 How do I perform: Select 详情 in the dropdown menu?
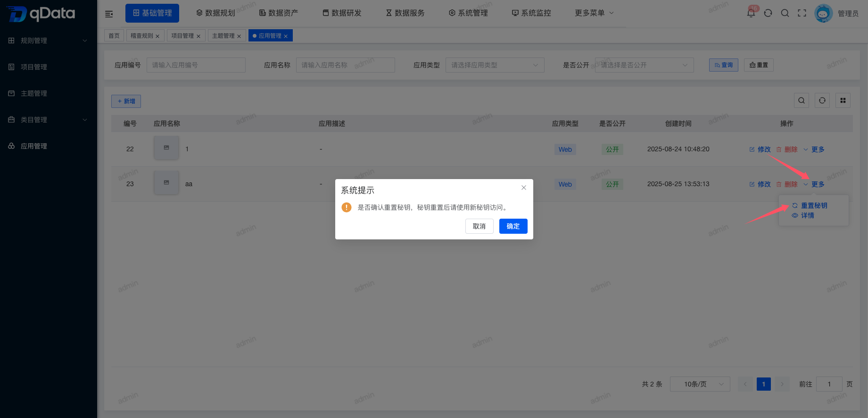[803, 215]
